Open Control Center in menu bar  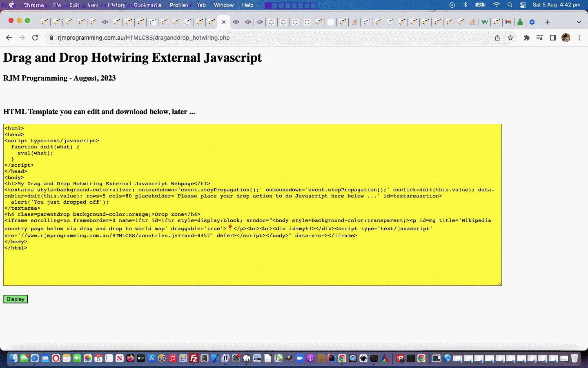(523, 5)
